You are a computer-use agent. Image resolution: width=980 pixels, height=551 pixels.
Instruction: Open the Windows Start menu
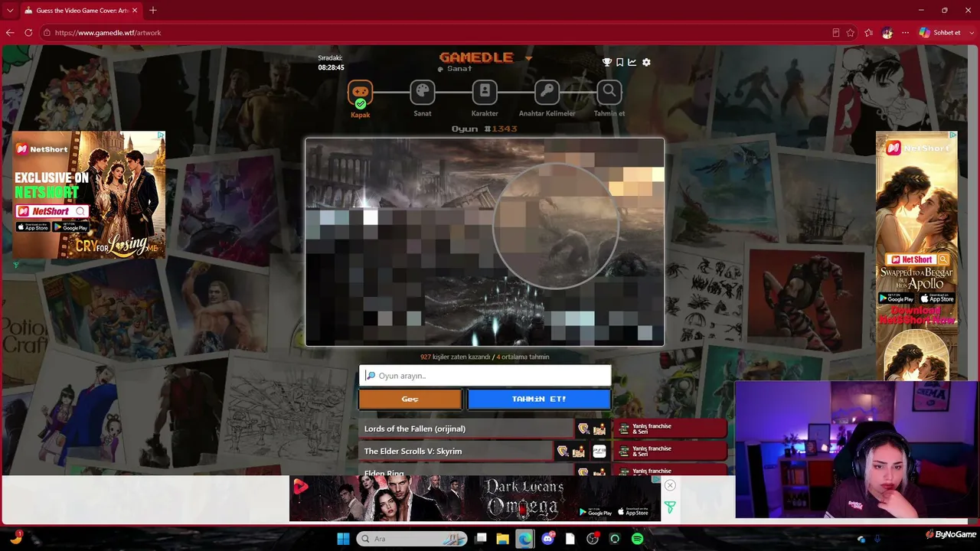(x=343, y=539)
